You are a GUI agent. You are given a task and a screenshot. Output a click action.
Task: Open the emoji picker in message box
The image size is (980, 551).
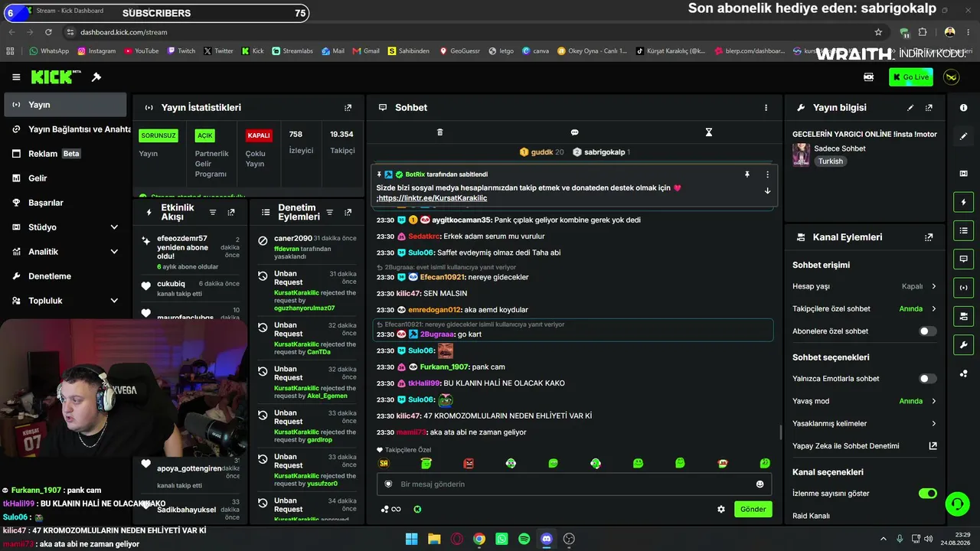[x=760, y=484]
